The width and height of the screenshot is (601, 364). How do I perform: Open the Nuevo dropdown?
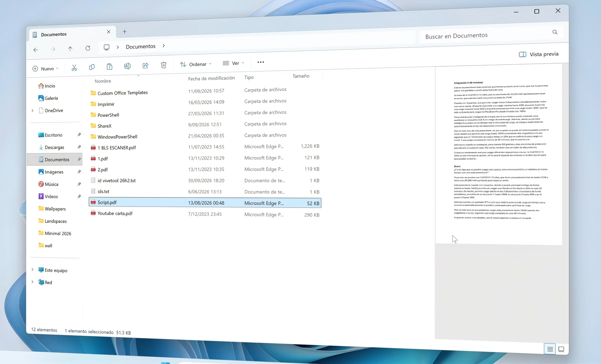pos(46,69)
